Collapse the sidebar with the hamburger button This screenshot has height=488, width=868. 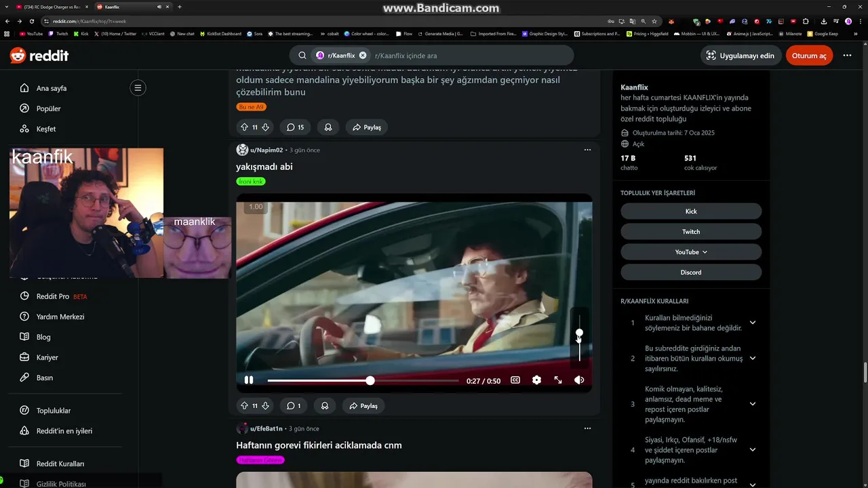[x=138, y=87]
